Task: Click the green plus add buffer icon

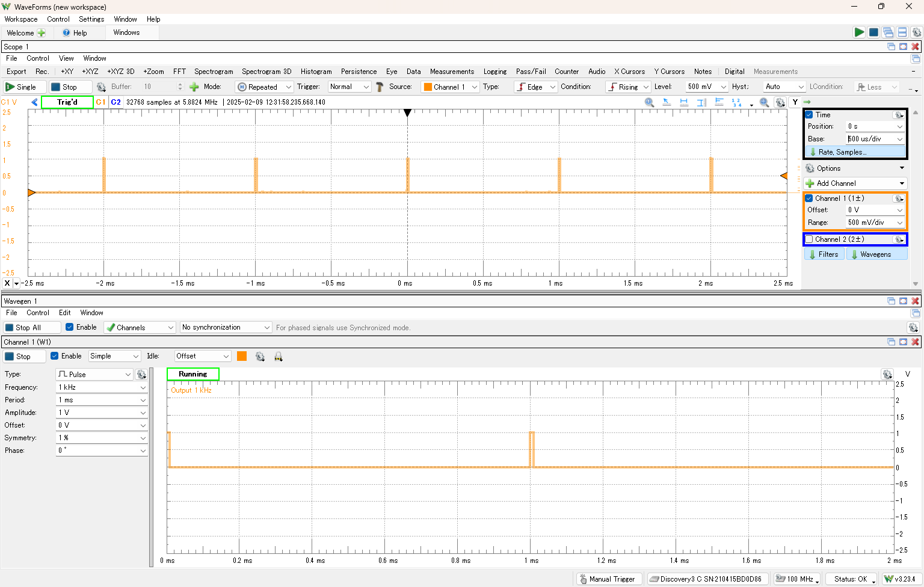Action: click(194, 87)
